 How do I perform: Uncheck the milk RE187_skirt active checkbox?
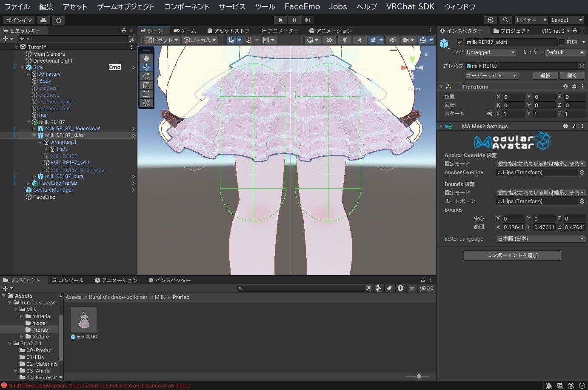460,42
